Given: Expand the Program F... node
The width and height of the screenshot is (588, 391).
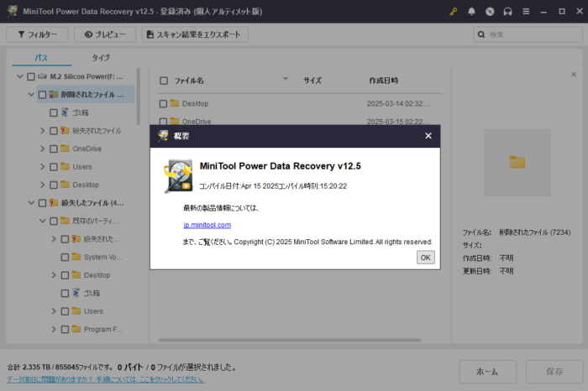Looking at the screenshot, I should (54, 329).
